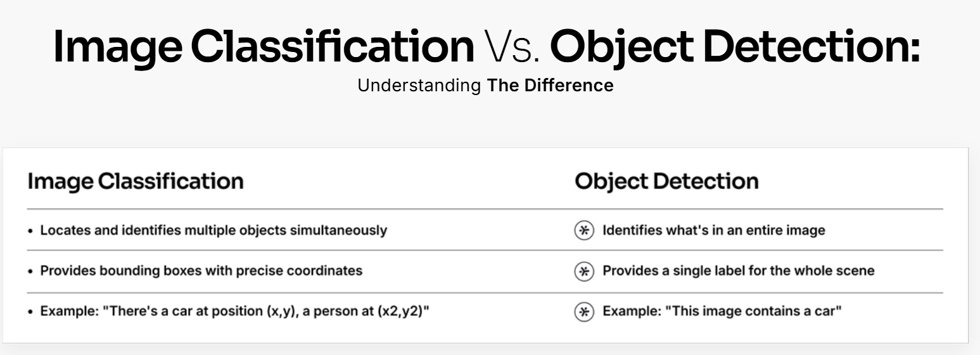Screen dimensions: 980x355
Task: Select the "Object Detection" column heading
Action: tap(666, 181)
